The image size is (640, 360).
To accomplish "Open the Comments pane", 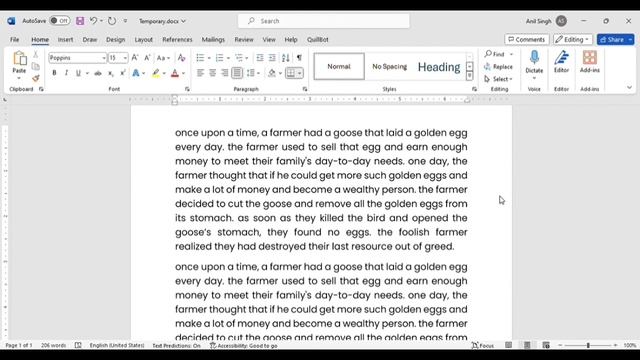I will [527, 40].
